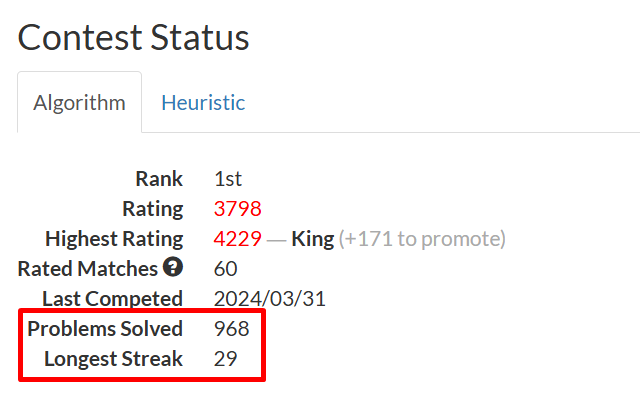Screen dimensions: 640x400
Task: Click the Last Competed label
Action: pyautogui.click(x=112, y=299)
